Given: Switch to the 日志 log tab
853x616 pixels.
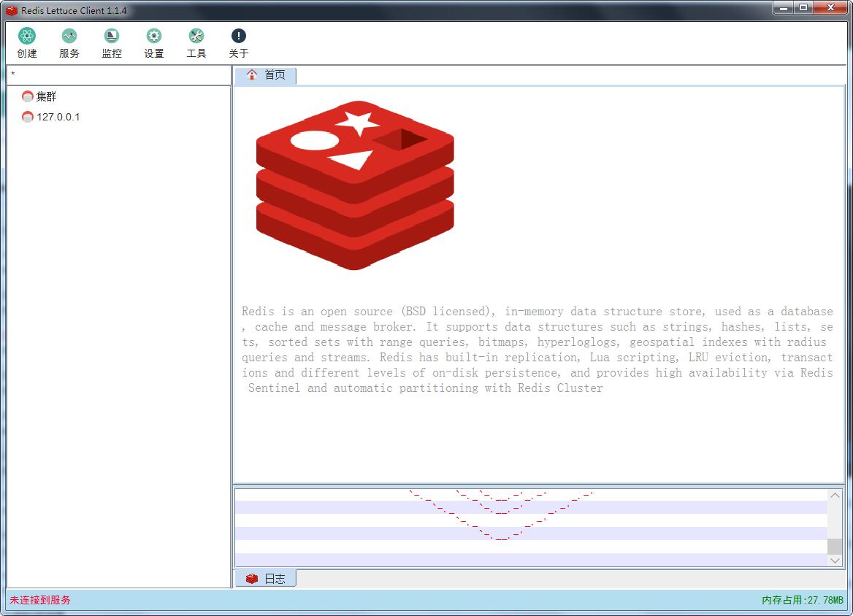Looking at the screenshot, I should point(266,579).
